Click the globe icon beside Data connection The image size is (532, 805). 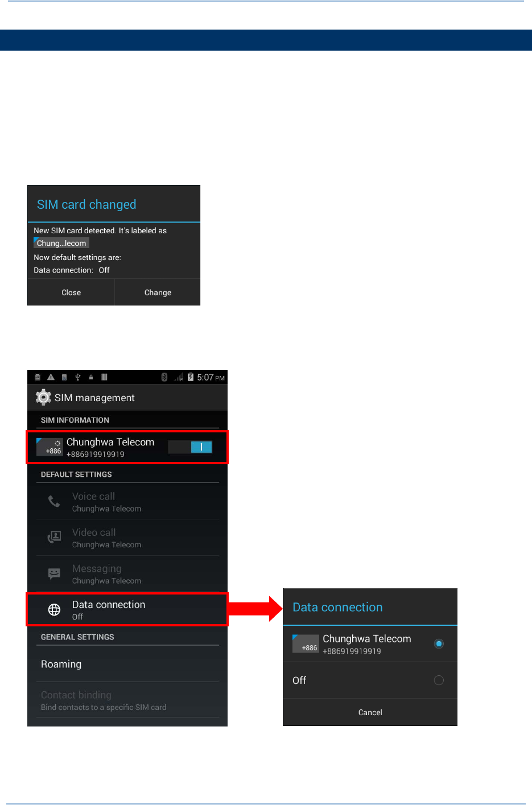[x=54, y=610]
